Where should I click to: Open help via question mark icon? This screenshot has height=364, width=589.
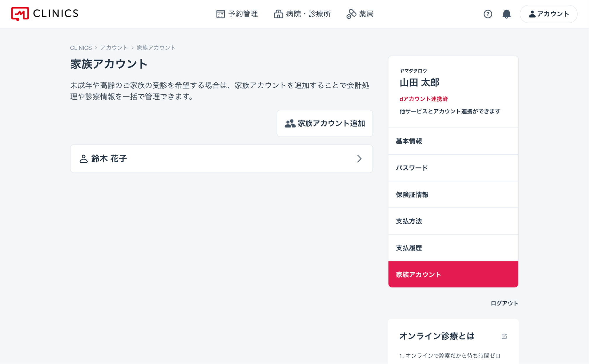click(x=488, y=14)
